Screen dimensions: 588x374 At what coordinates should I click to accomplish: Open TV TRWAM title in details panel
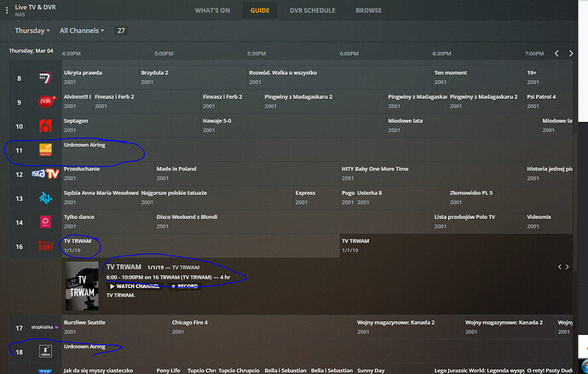pyautogui.click(x=124, y=267)
